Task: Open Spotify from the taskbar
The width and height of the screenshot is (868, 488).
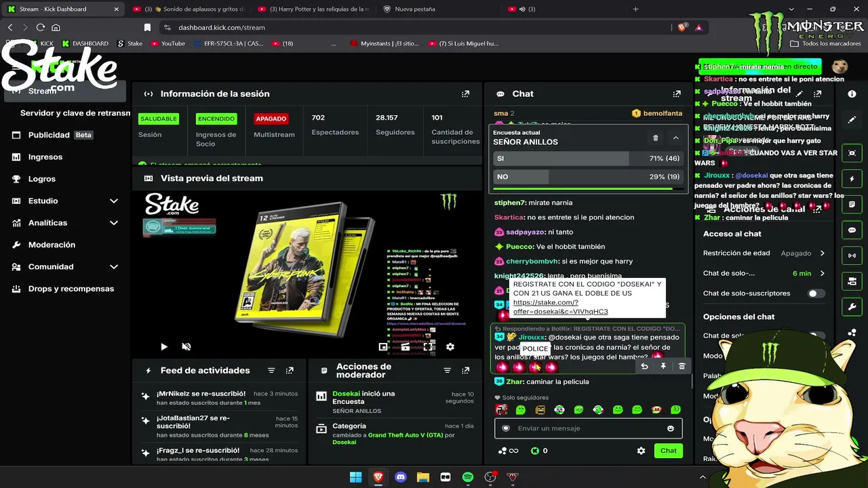Action: 468,477
